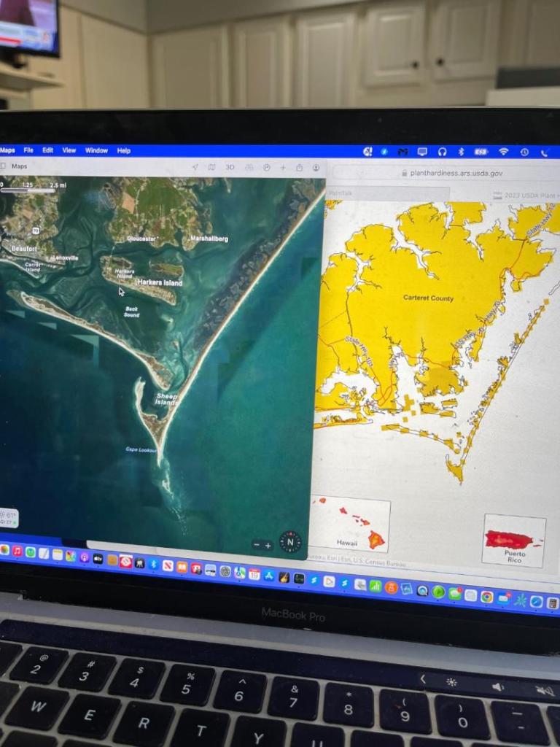Image resolution: width=560 pixels, height=747 pixels.
Task: Click the plus icon in Maps toolbar
Action: click(x=283, y=168)
